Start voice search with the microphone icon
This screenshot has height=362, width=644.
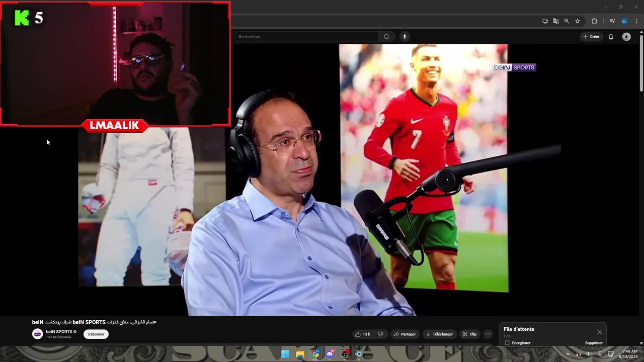(404, 37)
